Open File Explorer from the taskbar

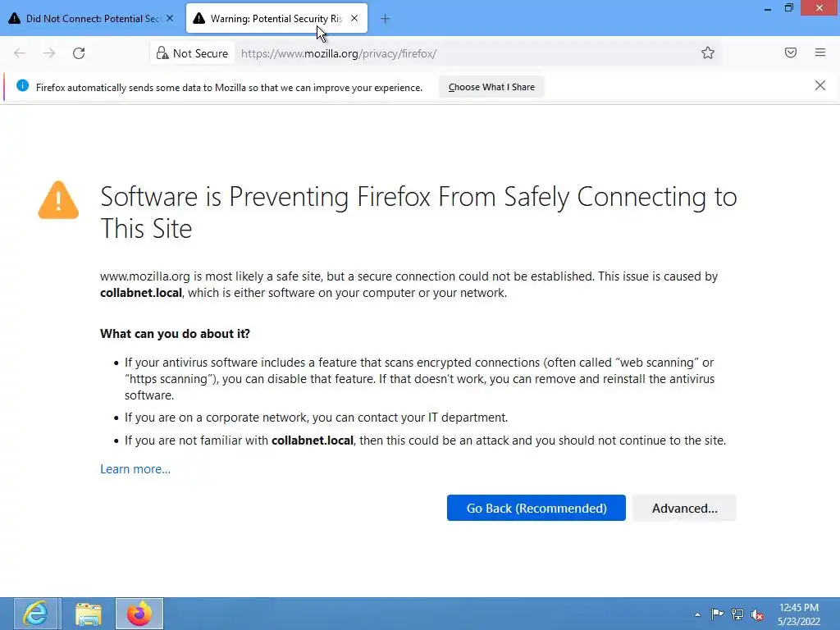point(88,614)
